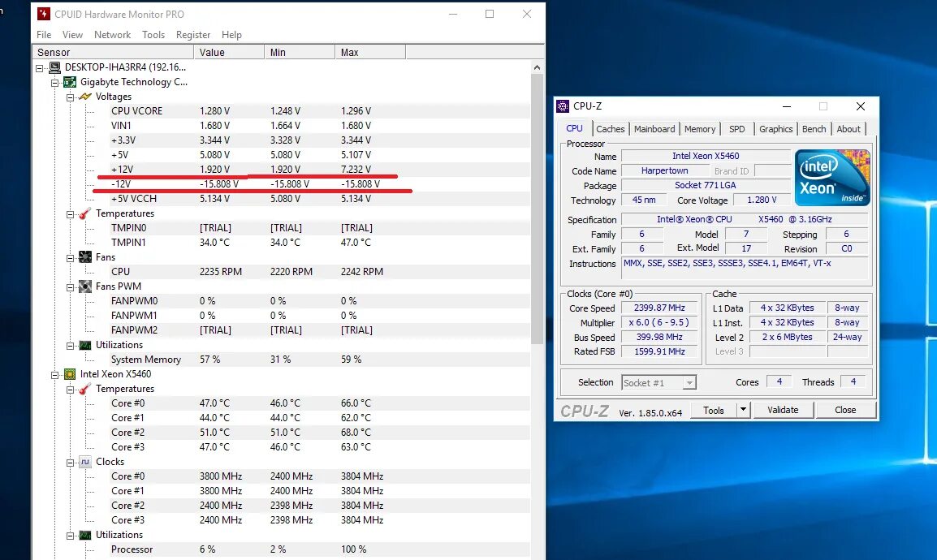Collapse the Clocks section

(70, 463)
